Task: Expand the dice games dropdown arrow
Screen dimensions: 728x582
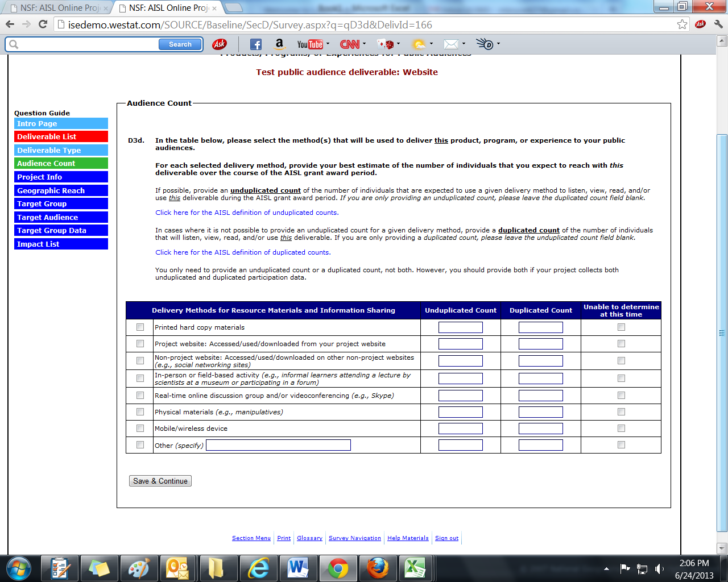Action: coord(398,44)
